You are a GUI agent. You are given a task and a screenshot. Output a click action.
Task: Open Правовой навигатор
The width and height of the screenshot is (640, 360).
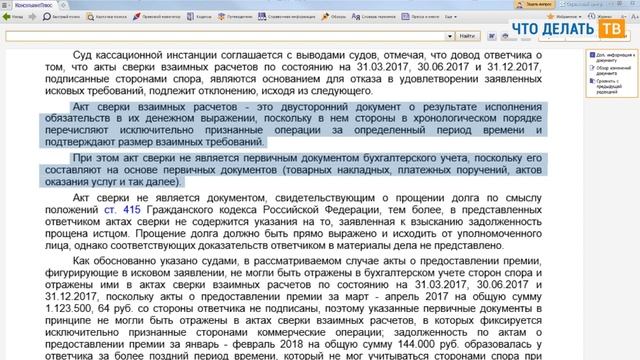coord(156,17)
